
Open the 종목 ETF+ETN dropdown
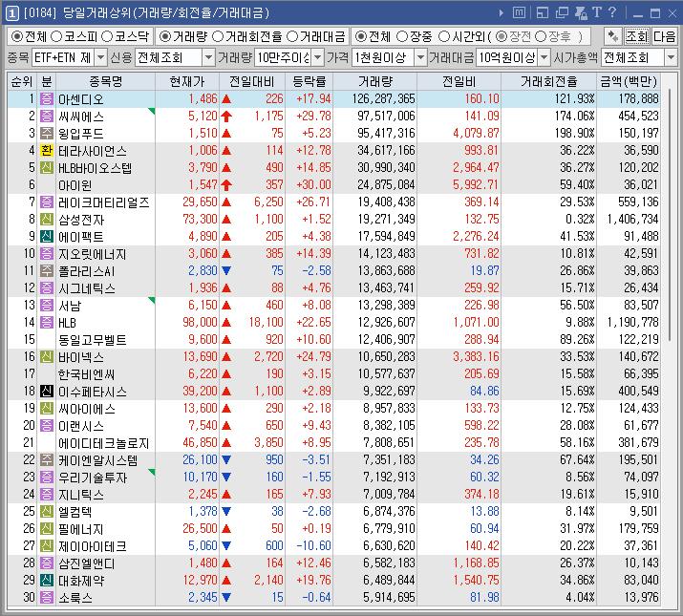[100, 57]
